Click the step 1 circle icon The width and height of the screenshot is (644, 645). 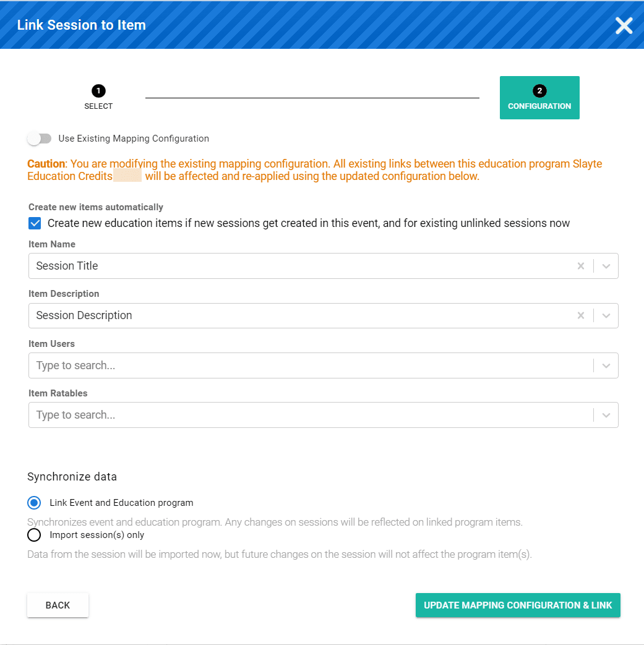[98, 91]
